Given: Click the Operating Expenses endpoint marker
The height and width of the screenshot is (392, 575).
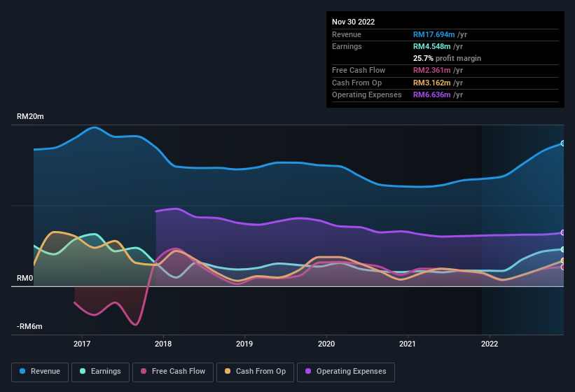Looking at the screenshot, I should 563,232.
